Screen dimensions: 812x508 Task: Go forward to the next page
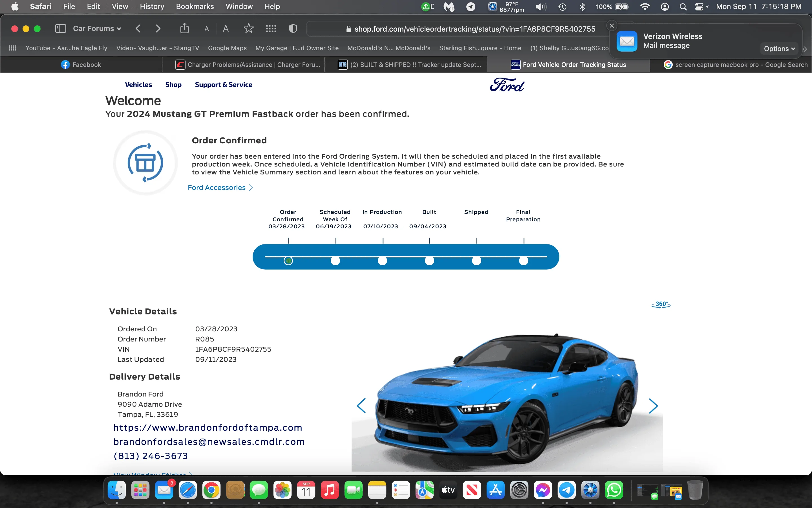(x=158, y=29)
